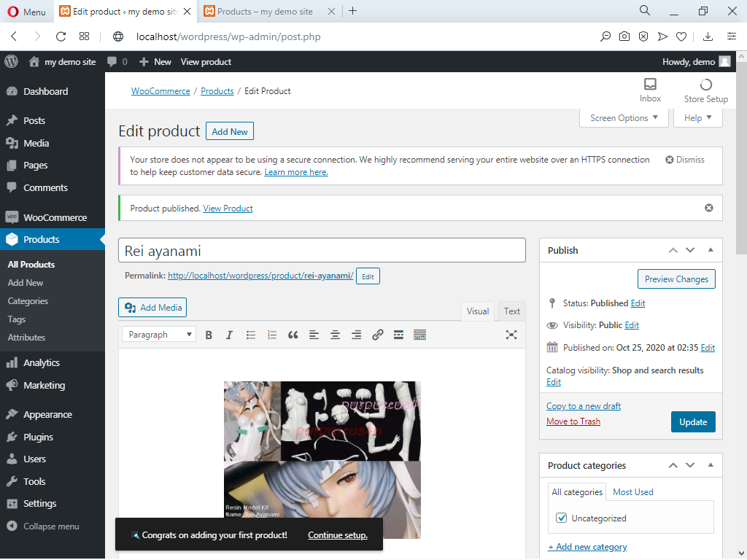Move Publish box down
Image resolution: width=747 pixels, height=560 pixels.
pyautogui.click(x=690, y=251)
